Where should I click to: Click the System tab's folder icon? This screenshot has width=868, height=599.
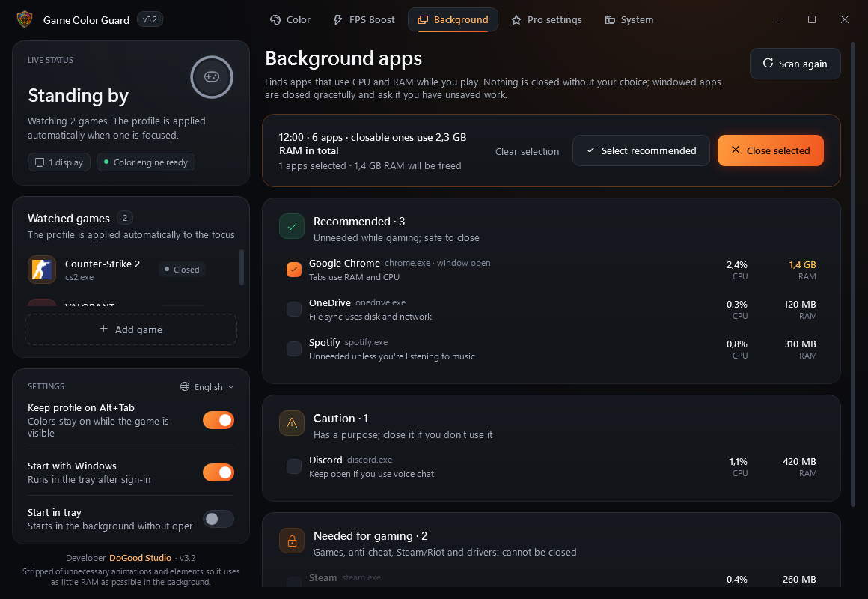(610, 20)
